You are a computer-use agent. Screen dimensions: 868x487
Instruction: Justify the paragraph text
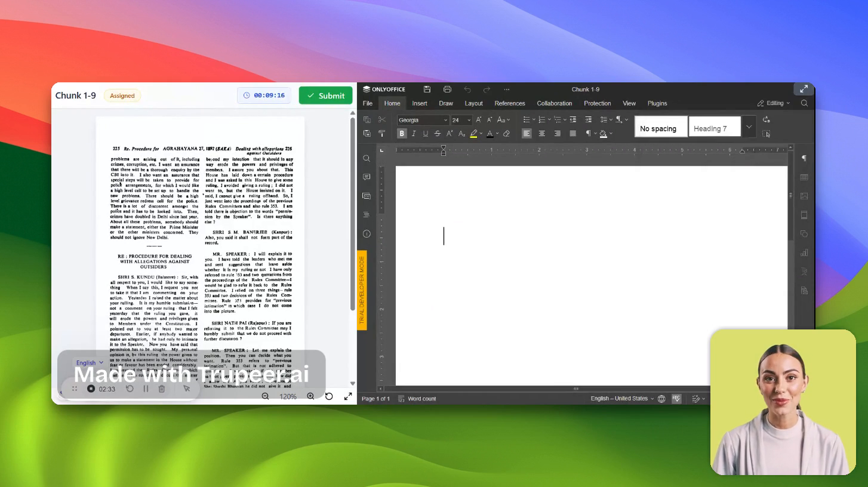[x=573, y=134]
